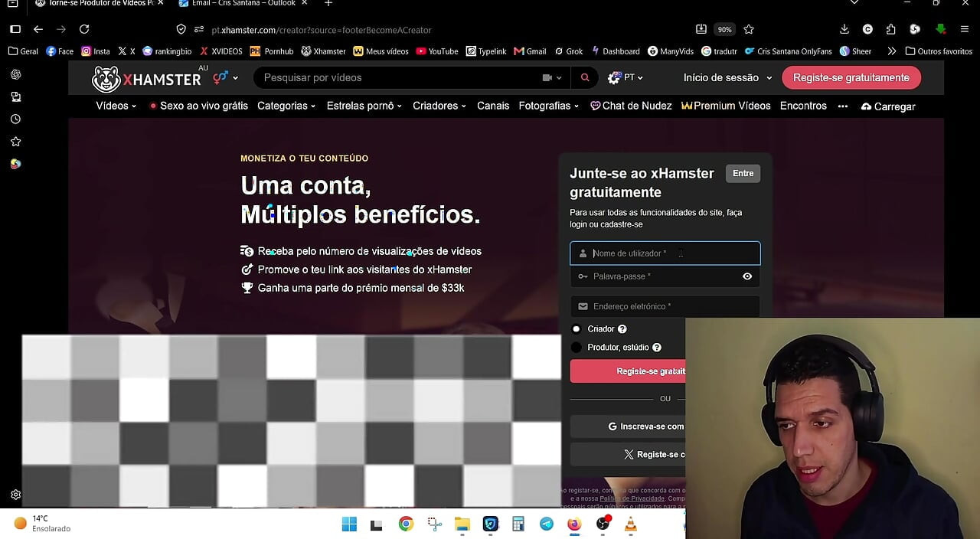Open the Grok bookmark
The image size is (980, 539).
coord(568,51)
